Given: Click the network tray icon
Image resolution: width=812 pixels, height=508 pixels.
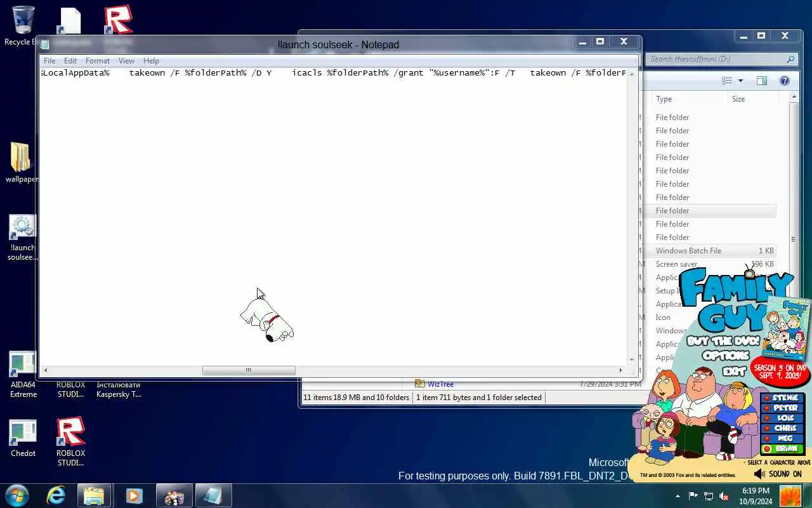Looking at the screenshot, I should [709, 496].
